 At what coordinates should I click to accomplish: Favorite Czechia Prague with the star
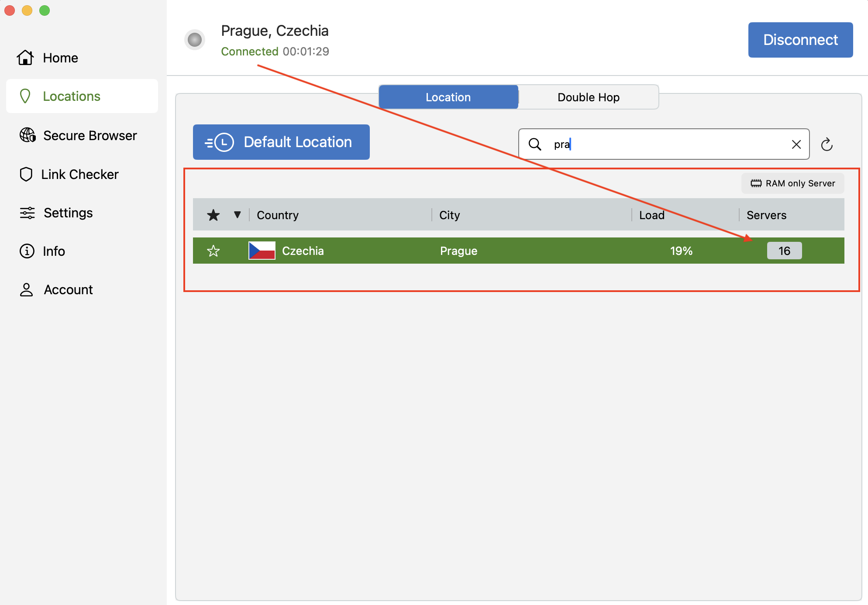214,251
